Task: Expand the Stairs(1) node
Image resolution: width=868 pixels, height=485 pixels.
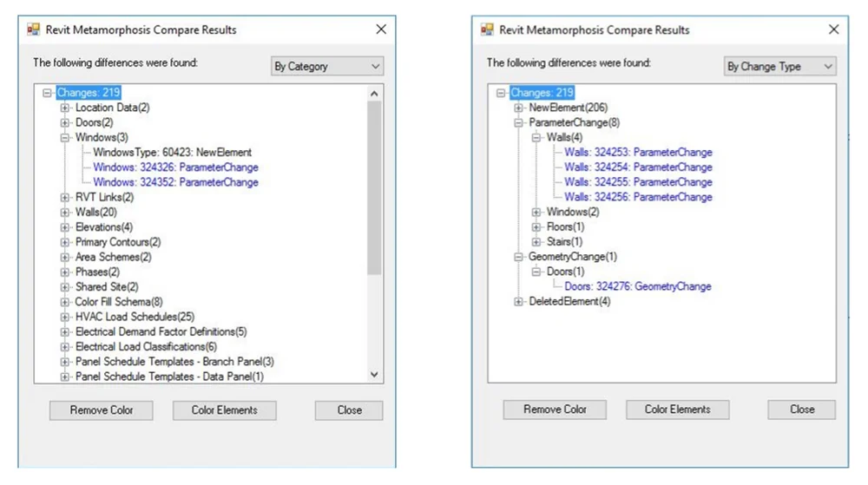Action: pos(536,242)
